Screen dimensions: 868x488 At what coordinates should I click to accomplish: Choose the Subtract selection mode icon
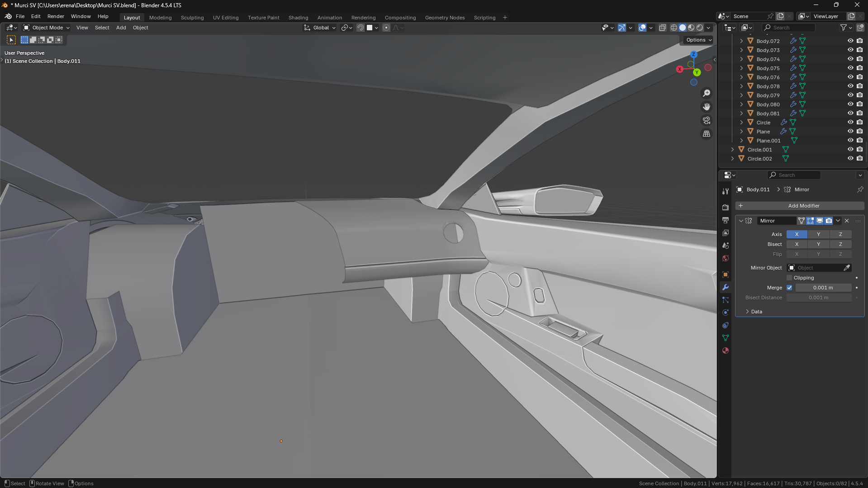click(42, 40)
